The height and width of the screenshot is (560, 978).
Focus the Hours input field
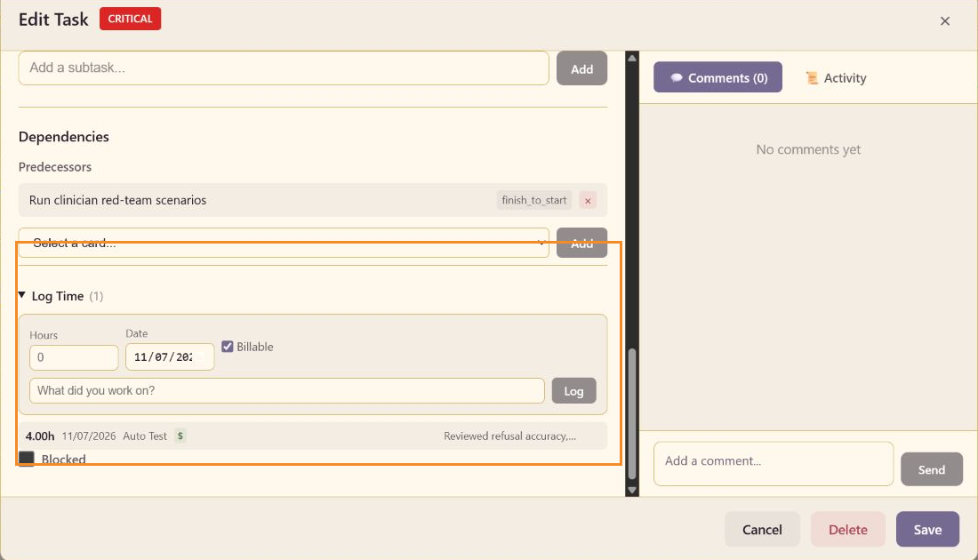click(74, 357)
